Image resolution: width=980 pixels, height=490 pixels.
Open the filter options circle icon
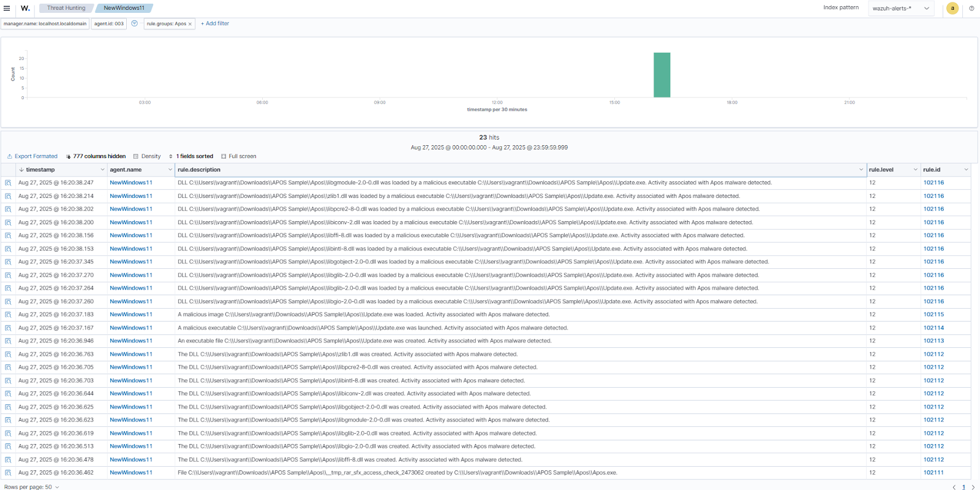pos(134,23)
